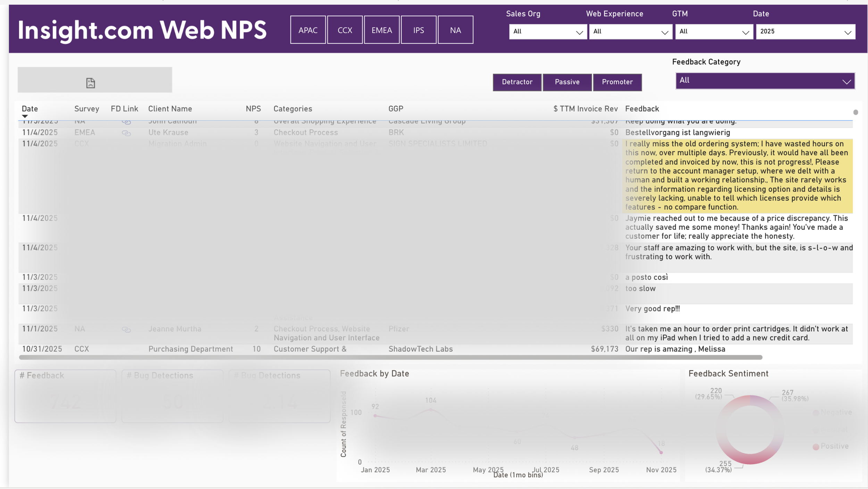Click the table horizontal scrollbar
Image resolution: width=868 pixels, height=489 pixels.
[x=390, y=357]
